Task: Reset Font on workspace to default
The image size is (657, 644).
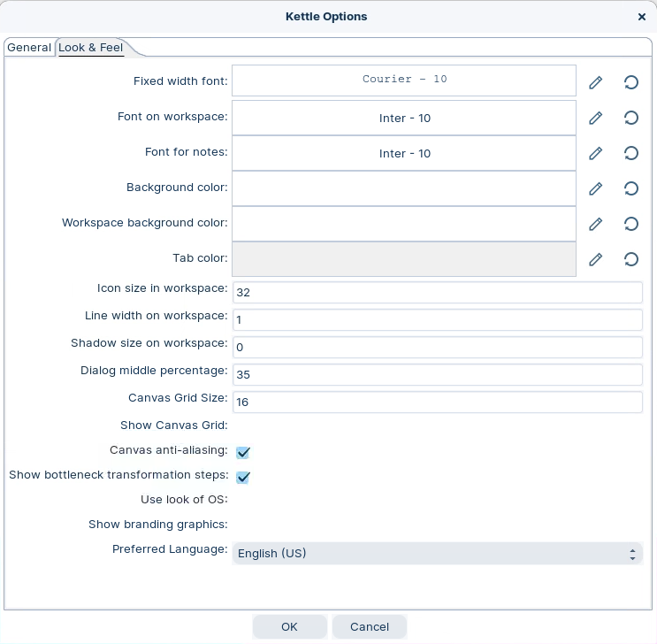Action: 631,118
